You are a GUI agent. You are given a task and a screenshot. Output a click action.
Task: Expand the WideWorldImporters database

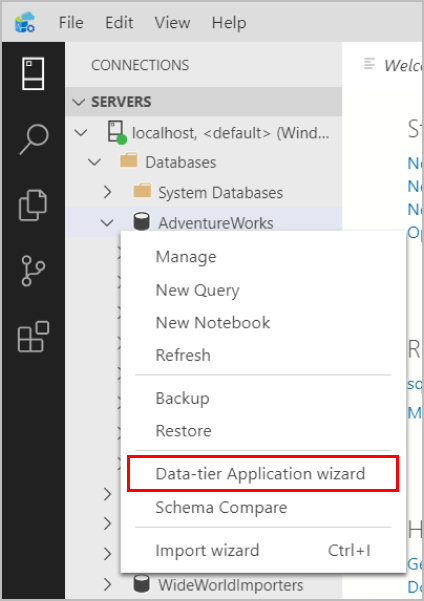click(x=108, y=585)
